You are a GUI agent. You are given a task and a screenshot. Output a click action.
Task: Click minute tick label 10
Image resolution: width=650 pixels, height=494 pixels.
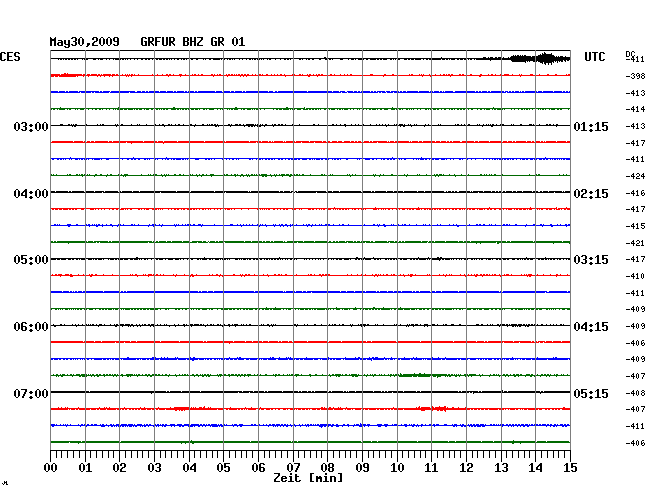397,468
